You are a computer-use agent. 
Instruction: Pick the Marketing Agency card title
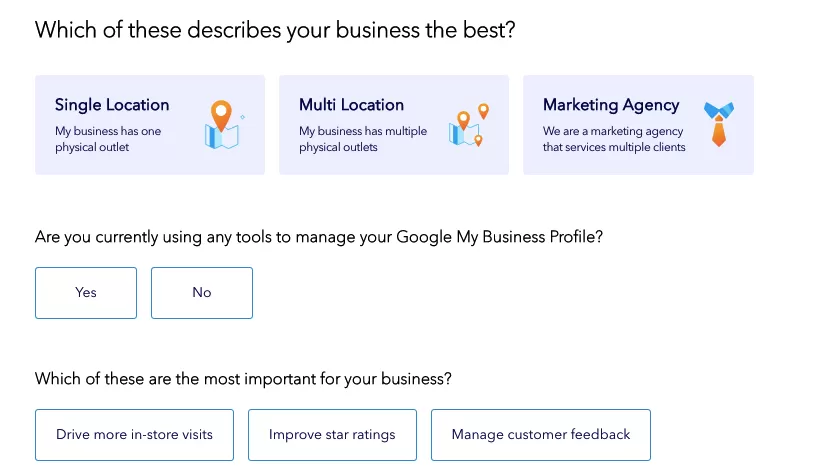point(610,105)
